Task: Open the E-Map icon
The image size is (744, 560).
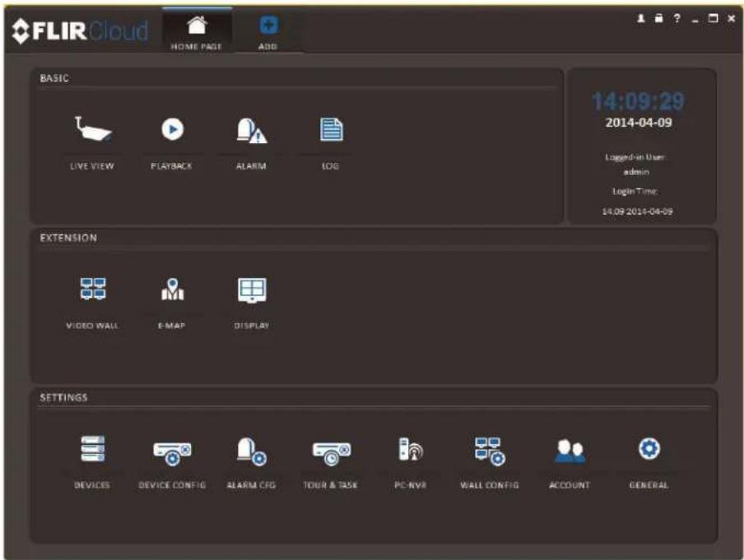Action: coord(172,289)
